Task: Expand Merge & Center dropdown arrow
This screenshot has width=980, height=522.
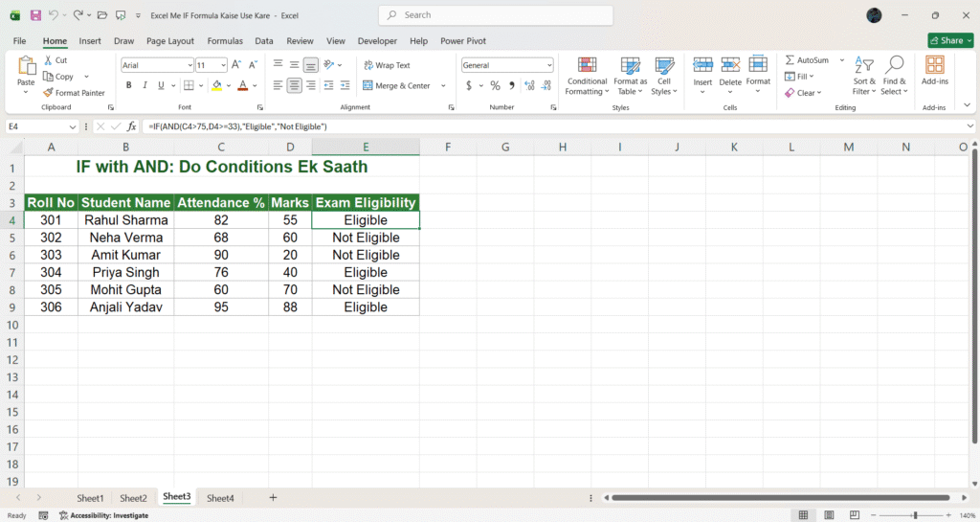Action: (x=443, y=85)
